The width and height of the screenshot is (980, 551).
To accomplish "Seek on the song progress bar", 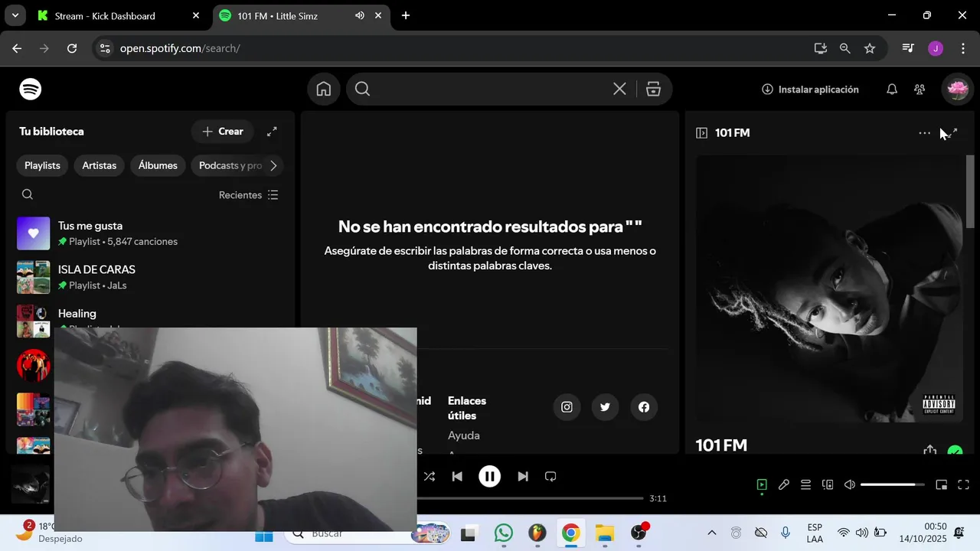I will tap(530, 498).
